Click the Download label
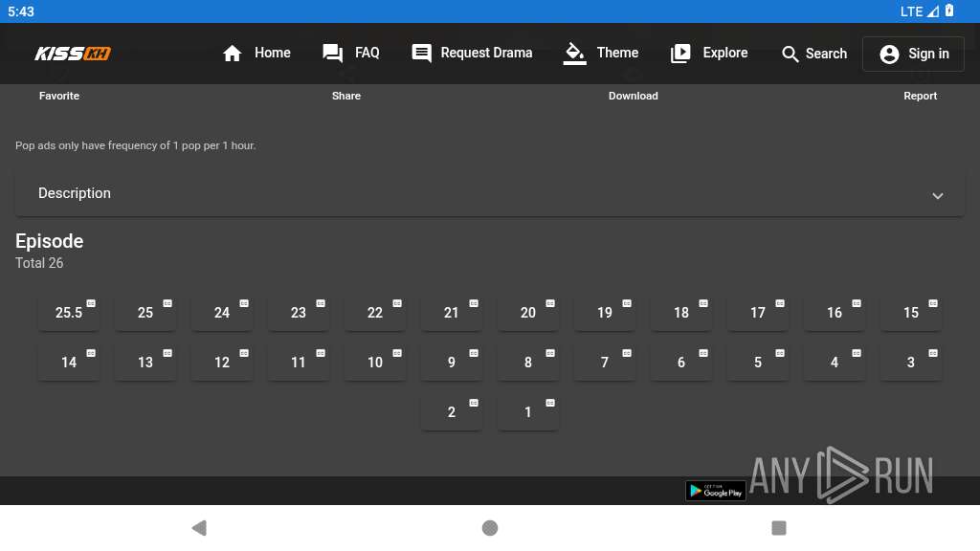 pyautogui.click(x=634, y=96)
